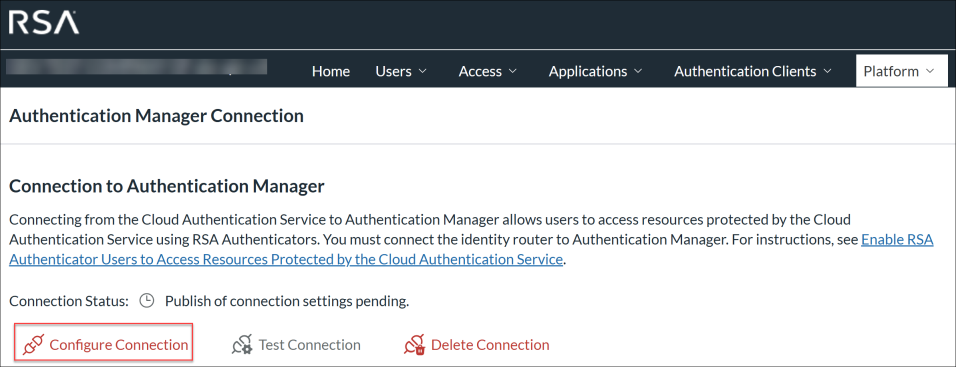956x367 pixels.
Task: Open the Home menu item
Action: 331,71
